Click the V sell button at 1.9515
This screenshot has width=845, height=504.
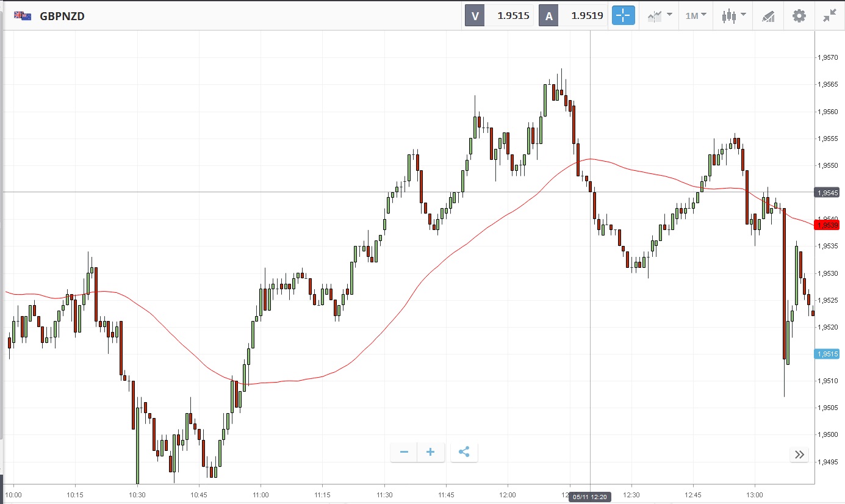500,16
